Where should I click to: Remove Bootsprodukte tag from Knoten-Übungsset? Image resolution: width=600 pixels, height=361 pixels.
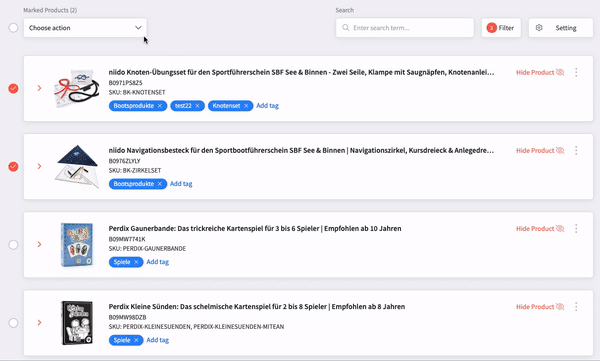160,106
